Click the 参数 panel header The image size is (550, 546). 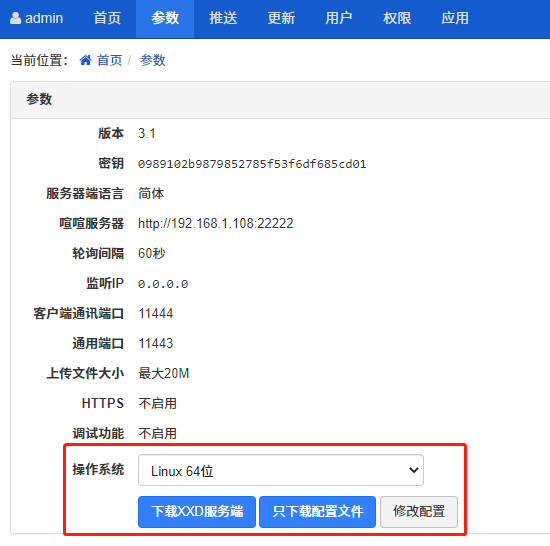[281, 100]
